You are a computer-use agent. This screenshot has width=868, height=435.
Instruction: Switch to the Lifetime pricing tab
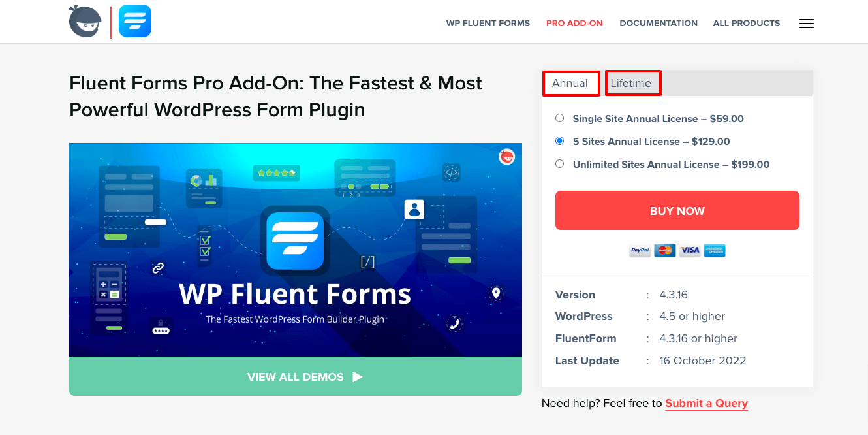click(632, 83)
